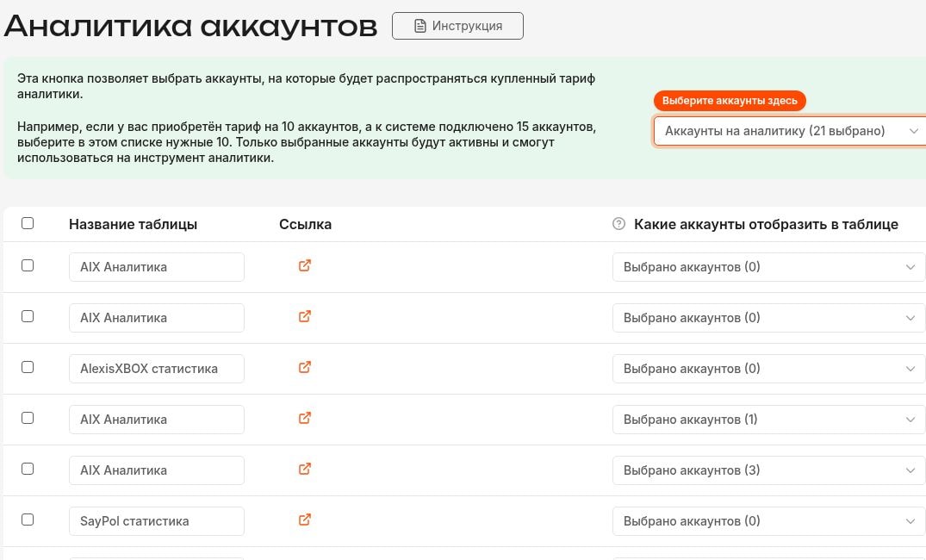Open external link for SayPol статистика
This screenshot has width=926, height=560.
305,520
